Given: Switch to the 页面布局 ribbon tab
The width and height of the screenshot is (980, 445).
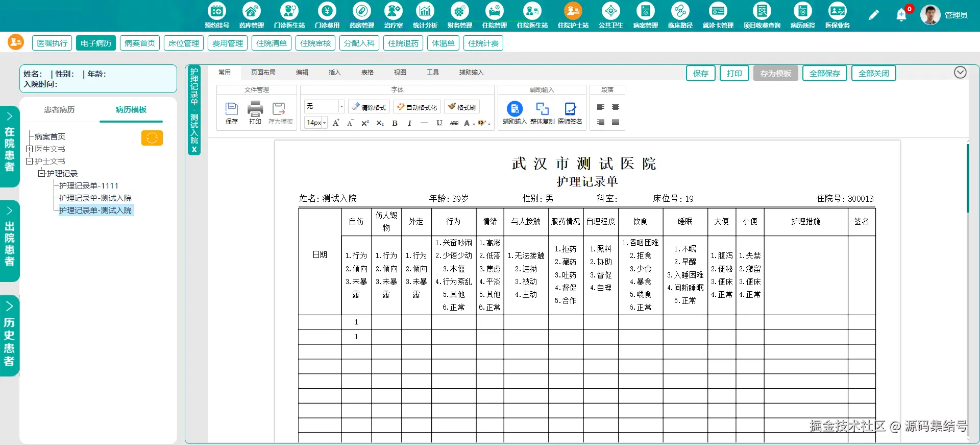Looking at the screenshot, I should [x=263, y=73].
